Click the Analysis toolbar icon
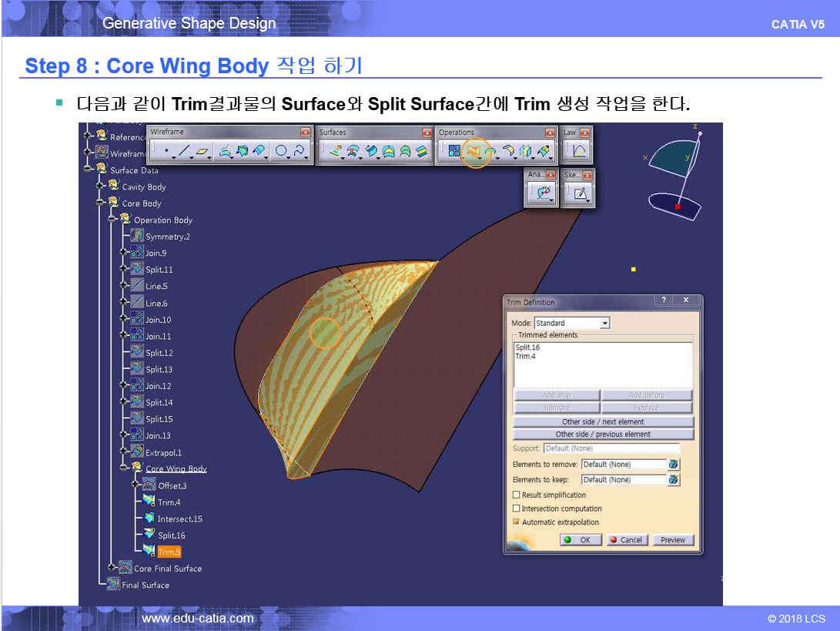This screenshot has width=840, height=631. (x=543, y=194)
